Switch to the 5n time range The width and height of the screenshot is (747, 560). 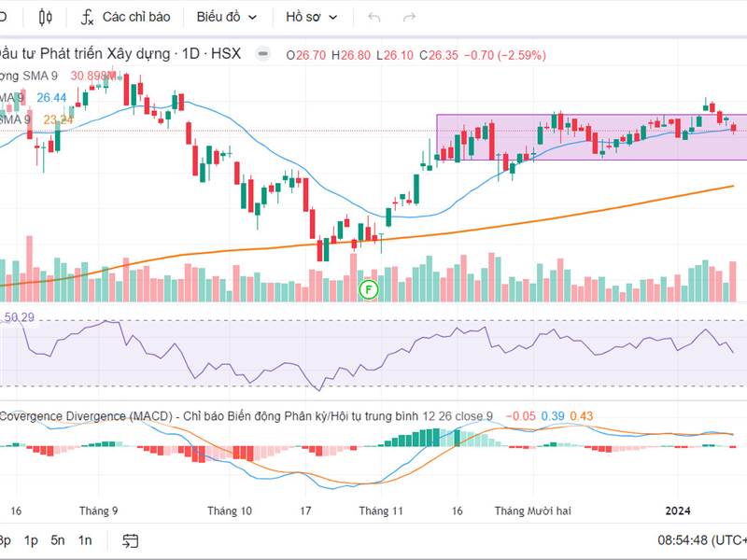[x=58, y=540]
